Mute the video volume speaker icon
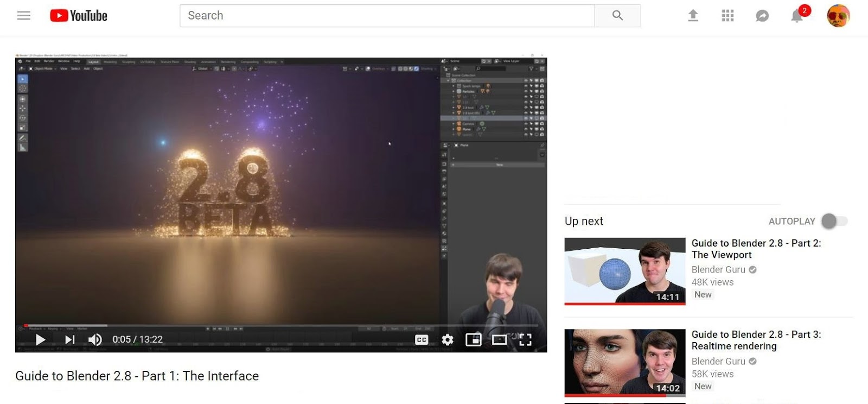The width and height of the screenshot is (868, 404). tap(95, 340)
